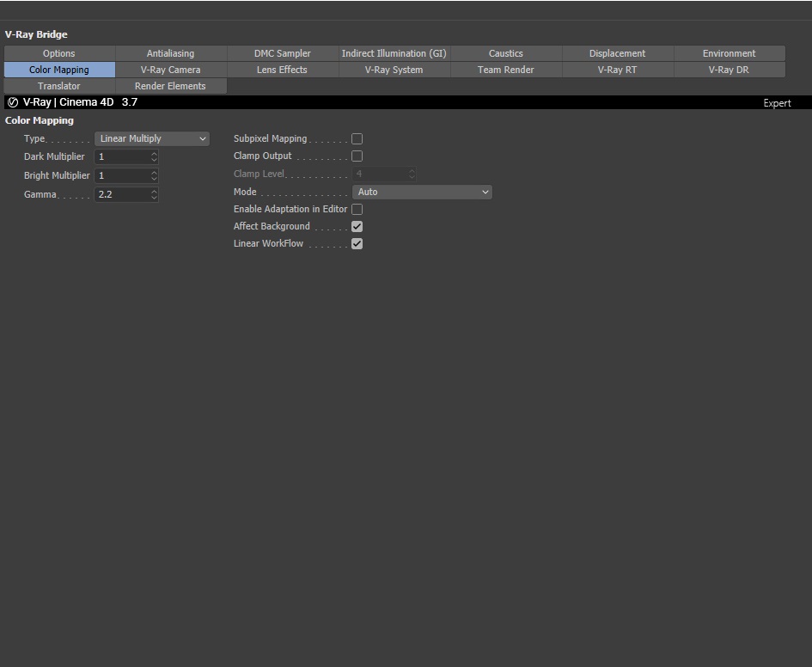Open the Options tab
This screenshot has height=667, width=812.
coord(59,53)
